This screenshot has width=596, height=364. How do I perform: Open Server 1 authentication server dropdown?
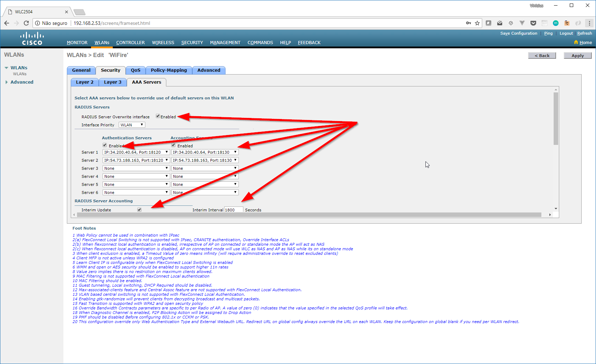tap(136, 152)
